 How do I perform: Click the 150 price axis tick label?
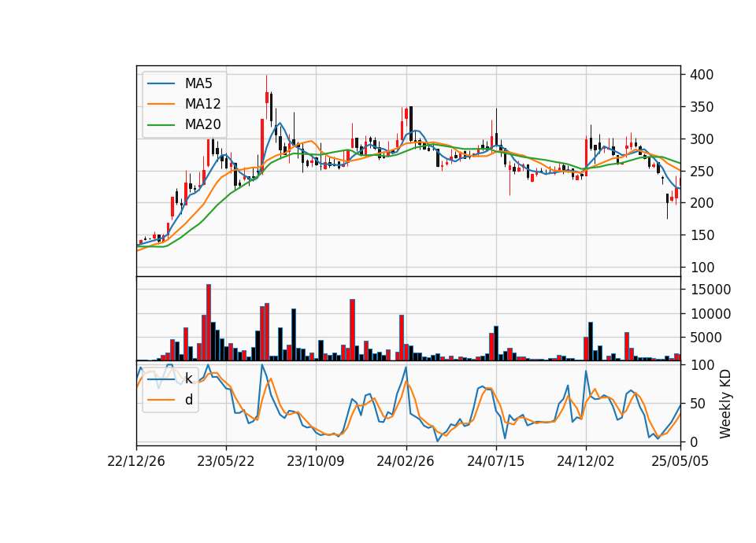(x=702, y=235)
